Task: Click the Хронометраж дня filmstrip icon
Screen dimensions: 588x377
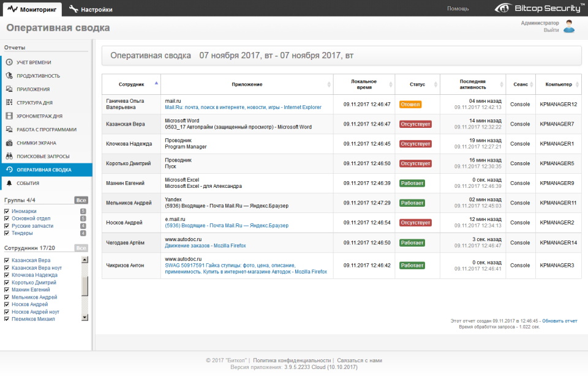Action: (9, 116)
